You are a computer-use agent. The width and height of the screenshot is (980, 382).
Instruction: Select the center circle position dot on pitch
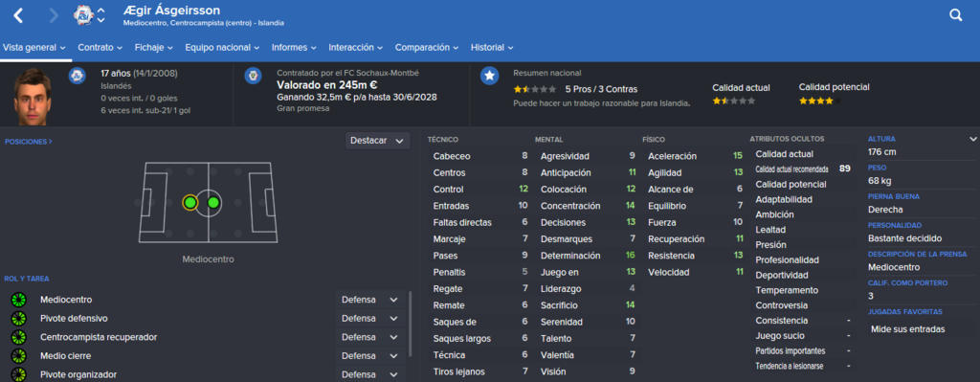click(x=213, y=203)
